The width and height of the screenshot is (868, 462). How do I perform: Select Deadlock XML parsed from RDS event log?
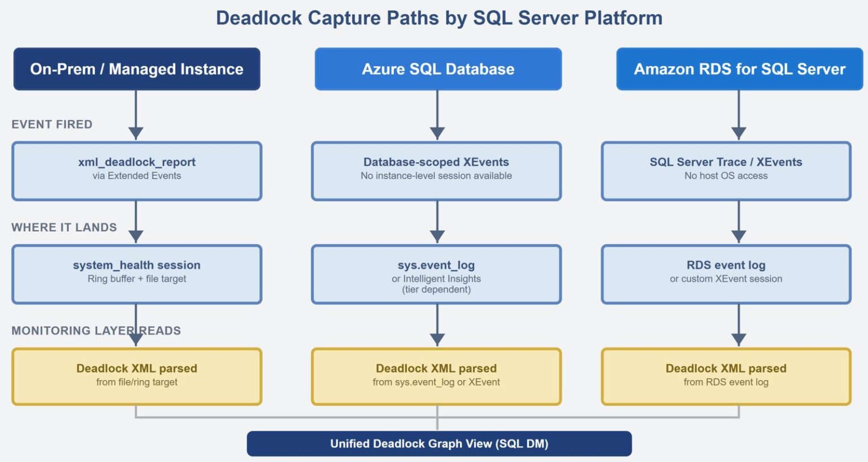727,375
